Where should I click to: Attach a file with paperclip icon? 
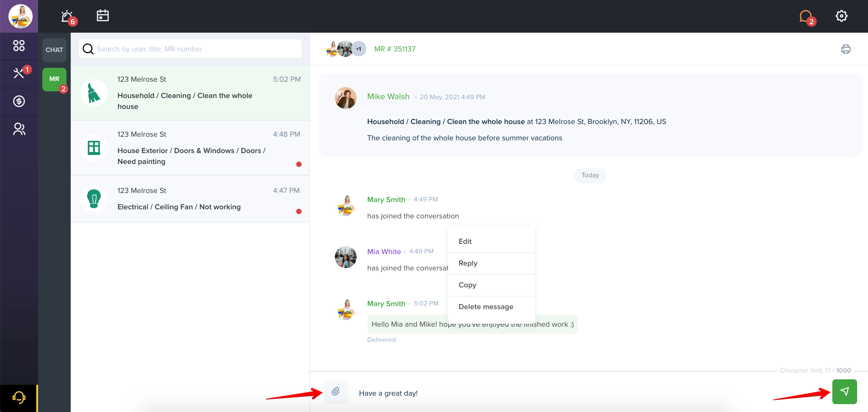pos(335,391)
